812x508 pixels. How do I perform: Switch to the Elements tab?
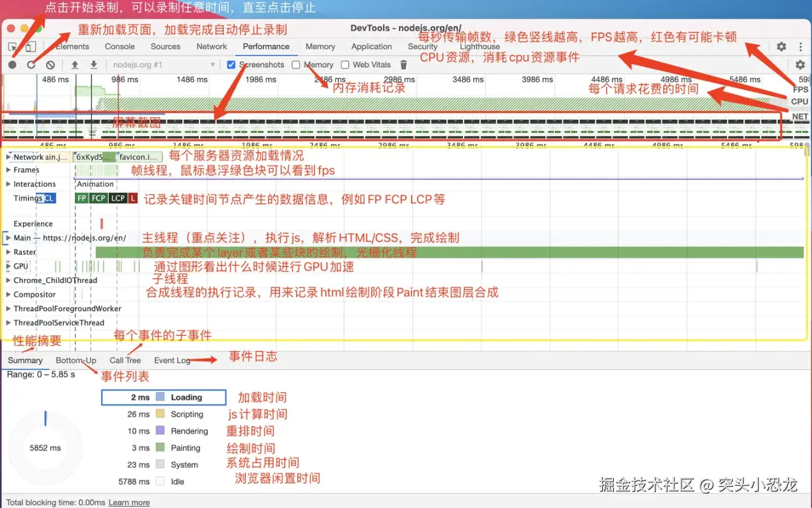coord(72,47)
